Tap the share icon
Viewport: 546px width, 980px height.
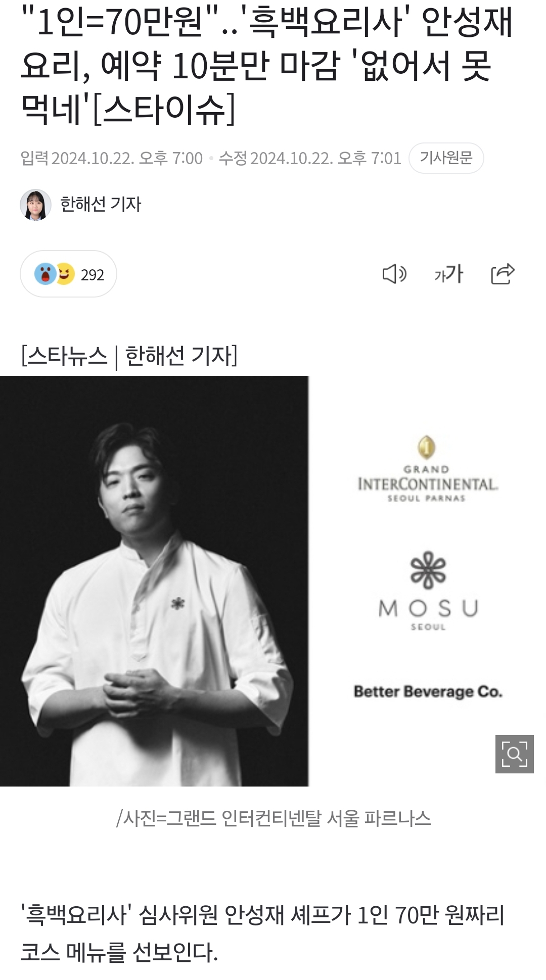(x=503, y=274)
